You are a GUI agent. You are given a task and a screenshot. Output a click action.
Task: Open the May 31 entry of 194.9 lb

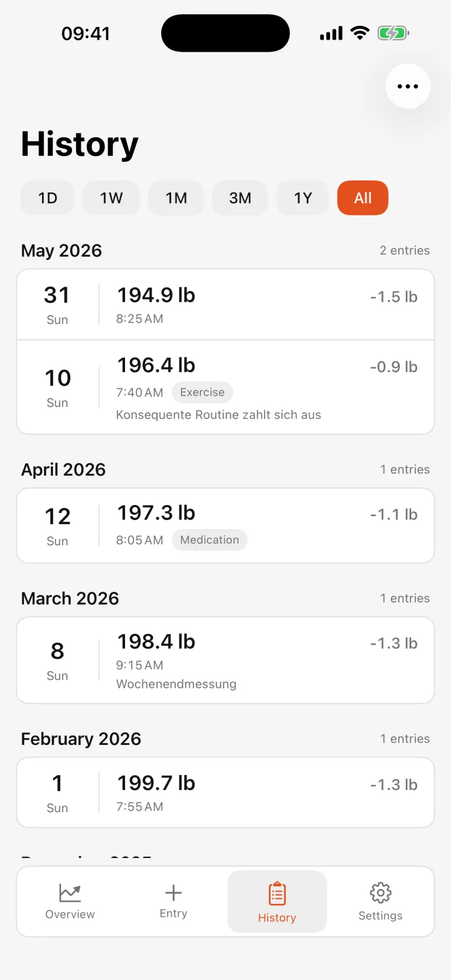[x=226, y=305]
